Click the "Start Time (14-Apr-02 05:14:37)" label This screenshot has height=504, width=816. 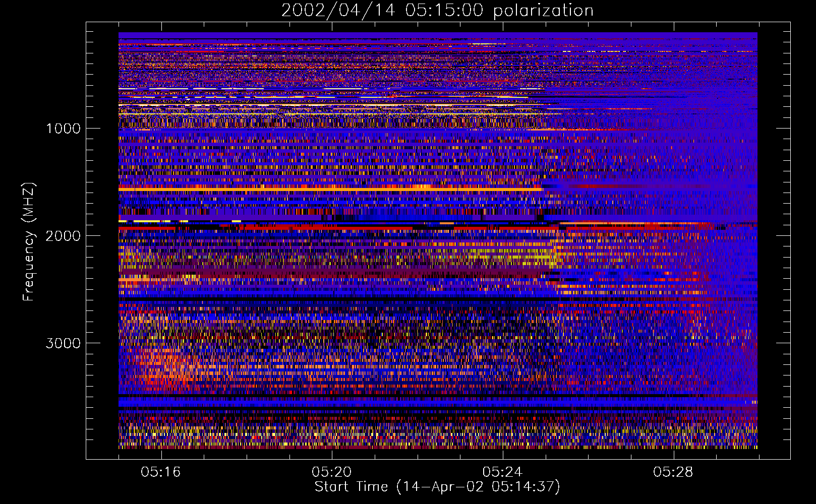(437, 487)
